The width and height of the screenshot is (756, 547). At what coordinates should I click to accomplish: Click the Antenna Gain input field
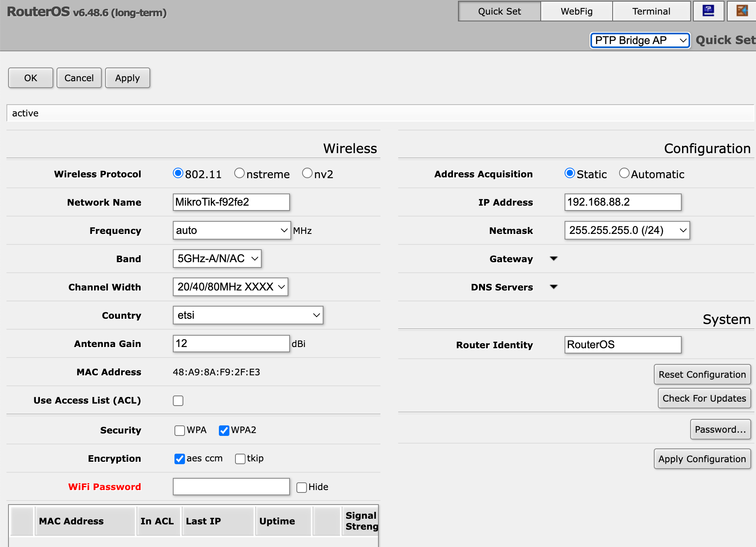[x=231, y=343]
